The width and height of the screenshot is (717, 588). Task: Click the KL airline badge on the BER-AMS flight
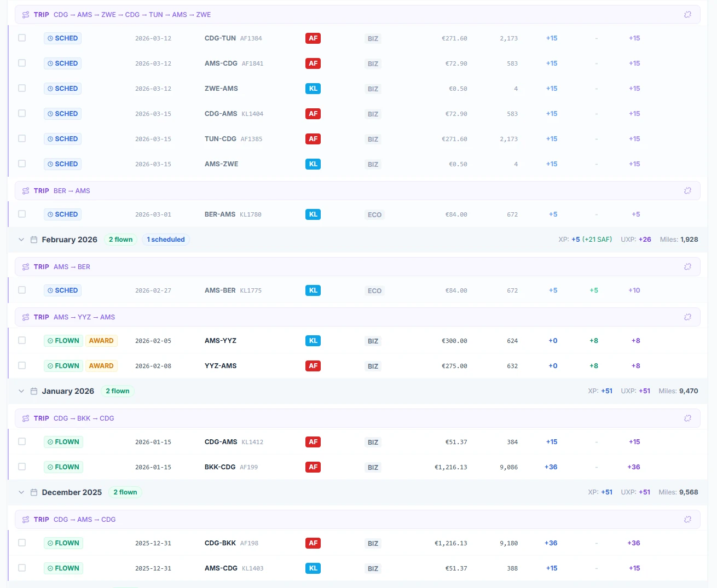[x=313, y=214]
